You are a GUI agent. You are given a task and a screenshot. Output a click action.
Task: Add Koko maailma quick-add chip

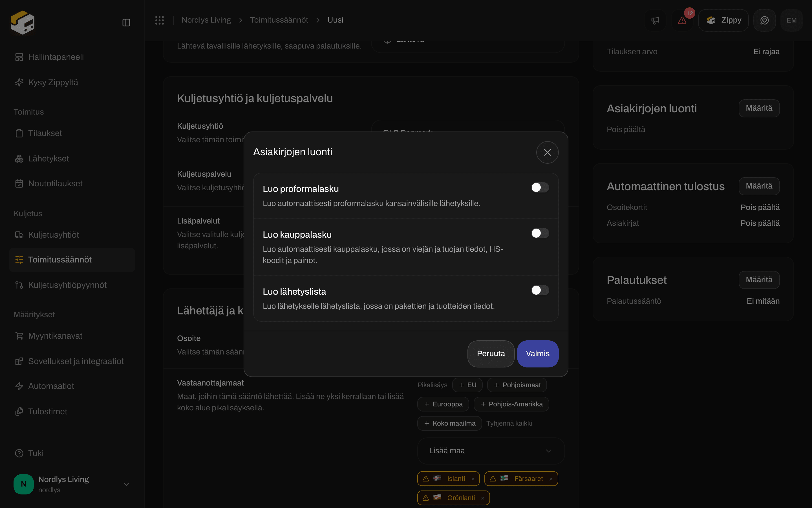450,423
